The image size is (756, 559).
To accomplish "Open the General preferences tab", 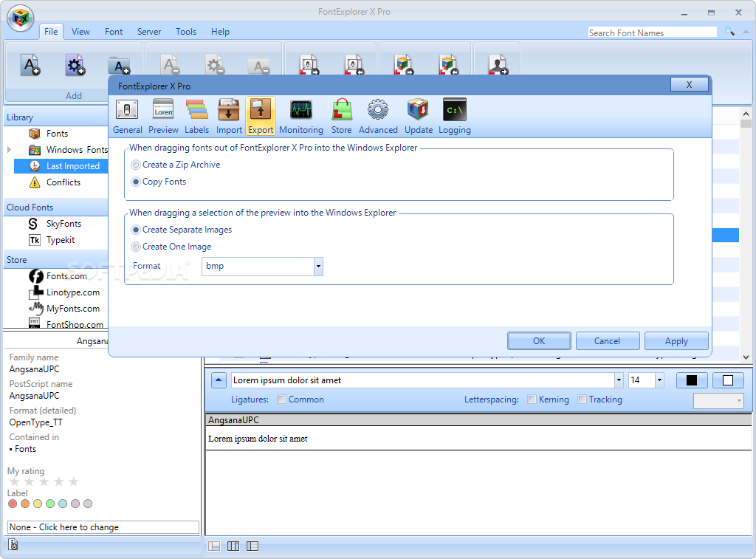I will (127, 116).
